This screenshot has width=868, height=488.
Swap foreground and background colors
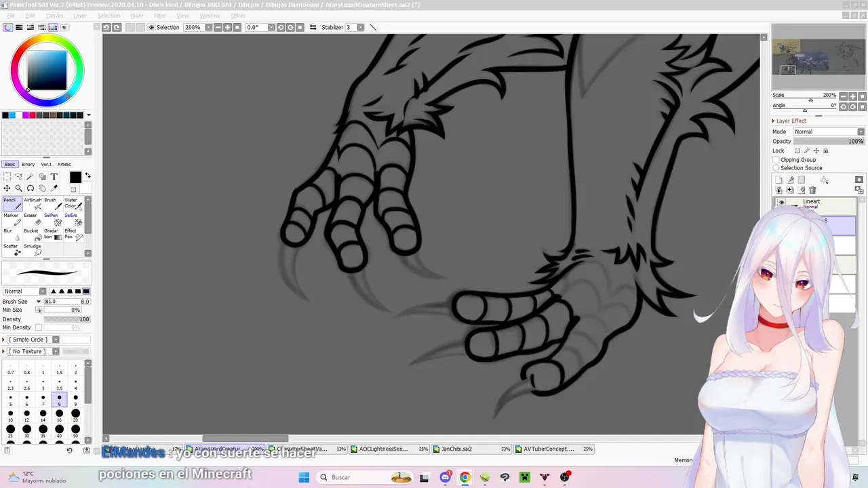point(87,176)
